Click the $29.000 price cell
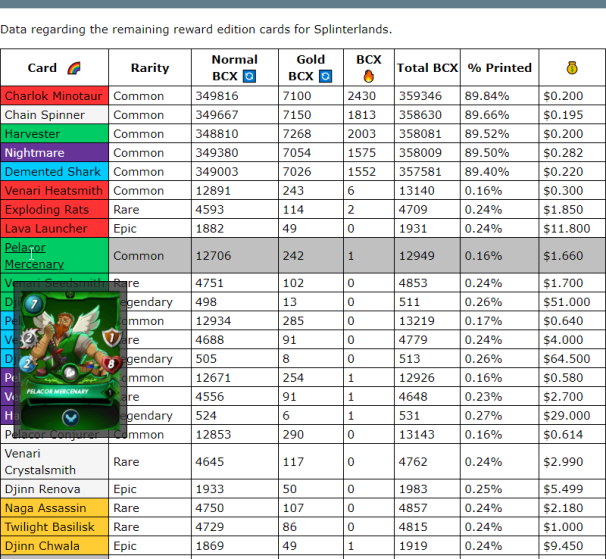 point(567,416)
